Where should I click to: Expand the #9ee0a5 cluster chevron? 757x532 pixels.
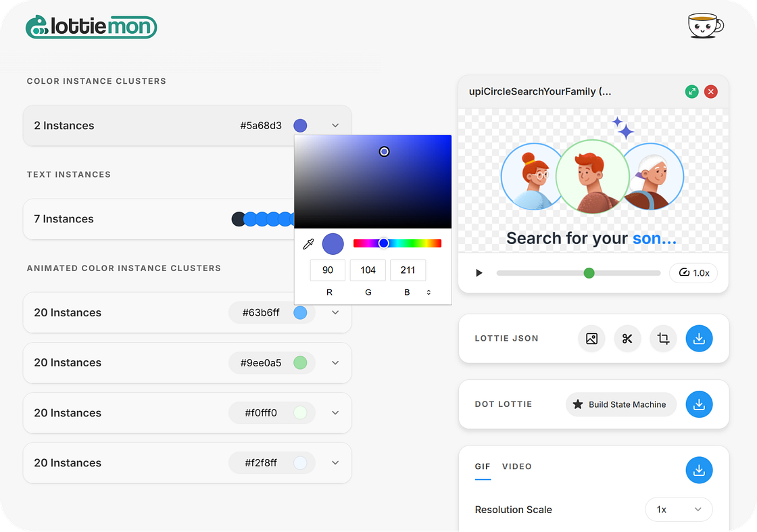point(335,362)
